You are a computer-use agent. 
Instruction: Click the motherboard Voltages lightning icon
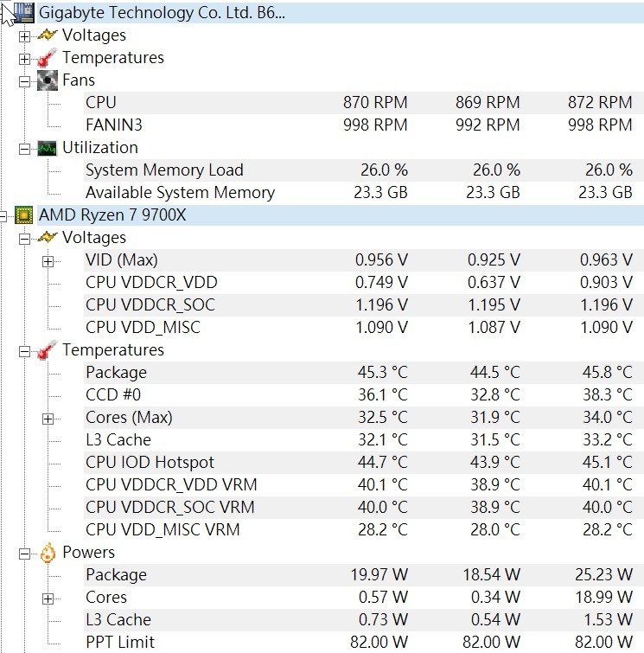[47, 35]
